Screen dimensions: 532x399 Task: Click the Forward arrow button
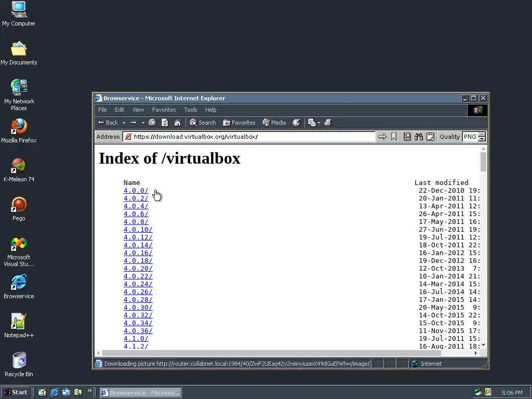point(134,123)
